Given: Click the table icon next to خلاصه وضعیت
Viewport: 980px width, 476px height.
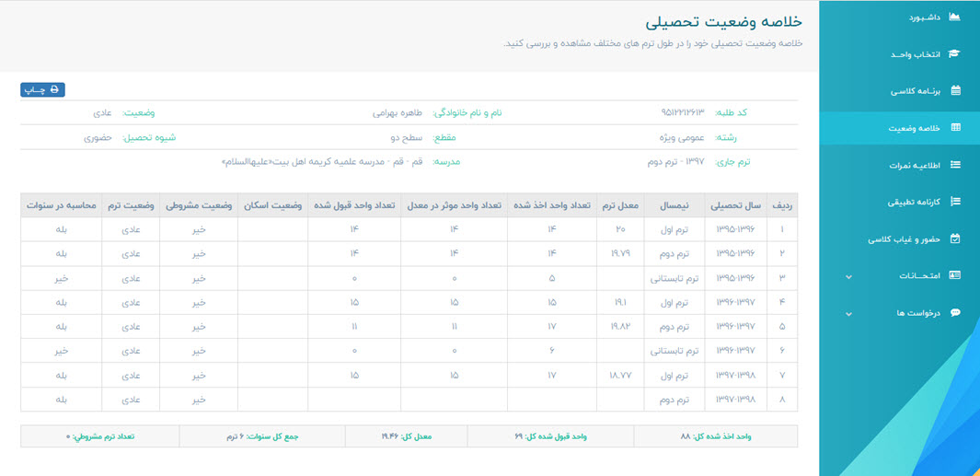Looking at the screenshot, I should pos(955,128).
